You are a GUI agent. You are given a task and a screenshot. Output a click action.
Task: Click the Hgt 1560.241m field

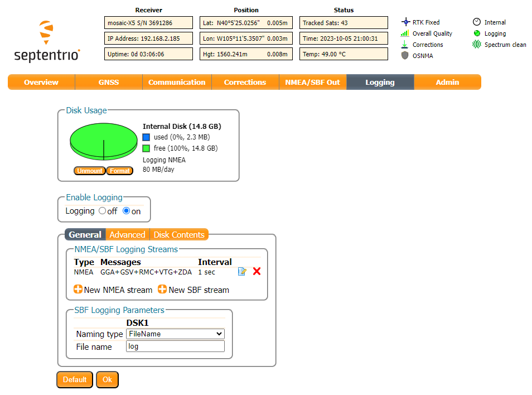click(x=246, y=54)
